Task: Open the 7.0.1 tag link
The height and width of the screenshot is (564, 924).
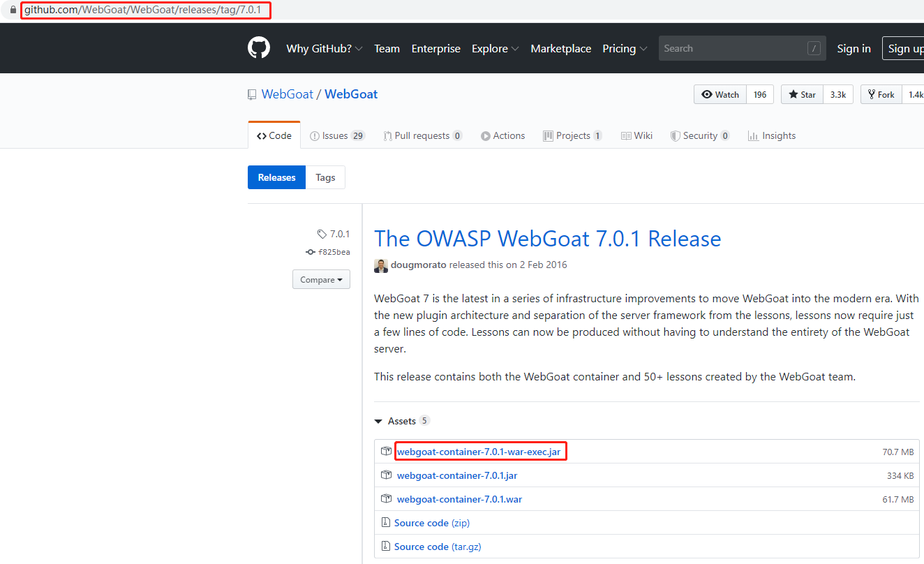Action: click(340, 234)
